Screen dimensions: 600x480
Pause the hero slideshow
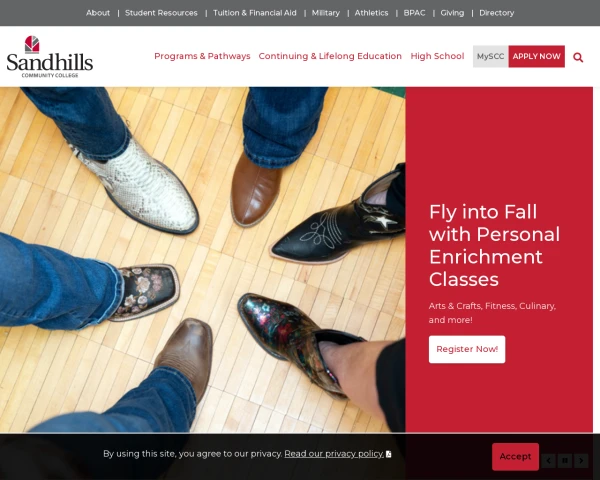pos(565,460)
